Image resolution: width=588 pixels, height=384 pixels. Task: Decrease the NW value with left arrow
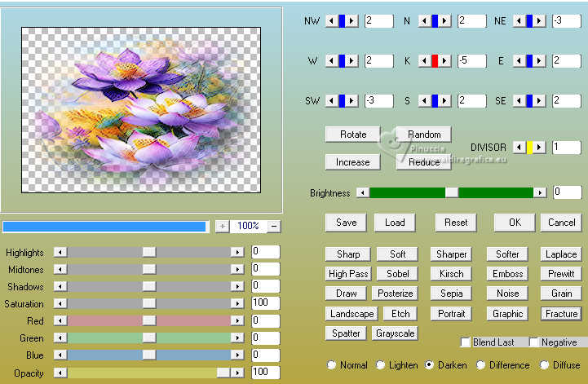tap(332, 20)
